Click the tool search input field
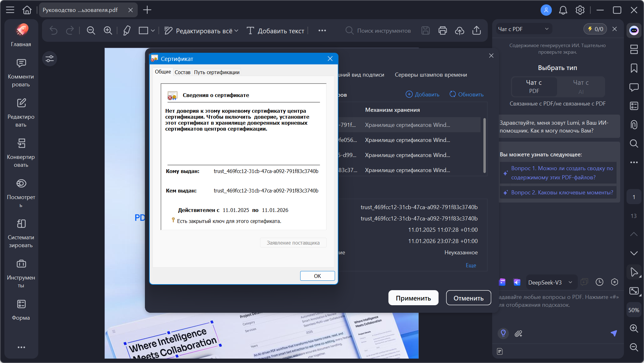 [383, 31]
